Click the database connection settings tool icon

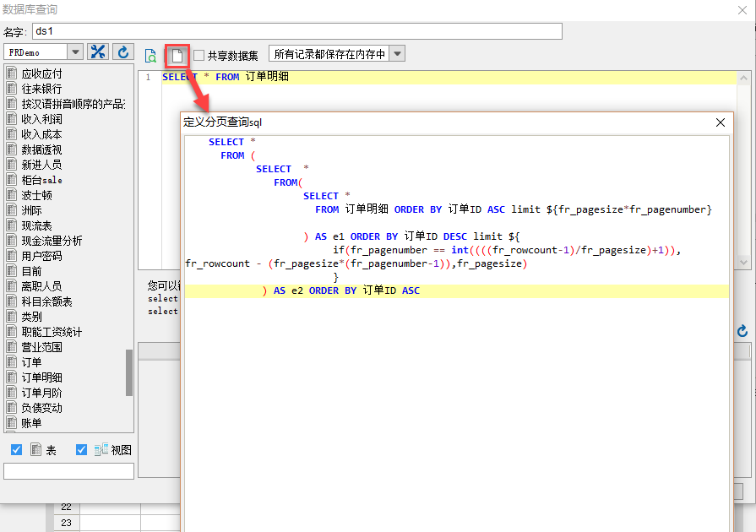coord(98,52)
